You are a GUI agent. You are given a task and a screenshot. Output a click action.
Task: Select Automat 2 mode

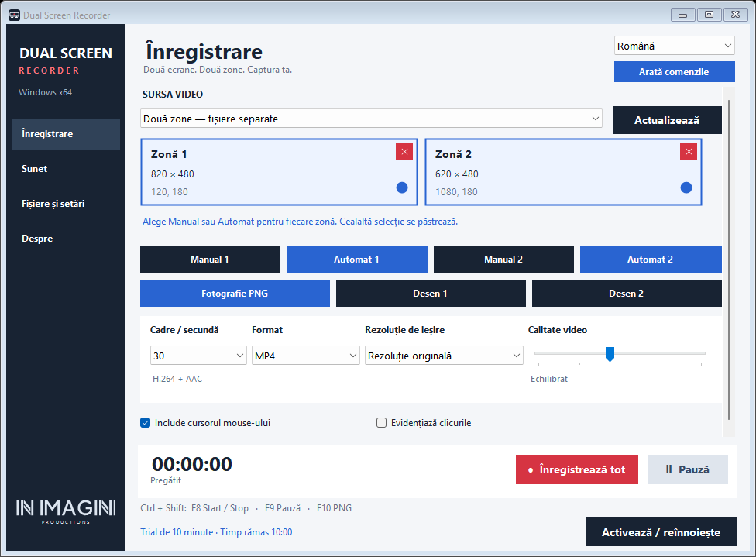[651, 260]
